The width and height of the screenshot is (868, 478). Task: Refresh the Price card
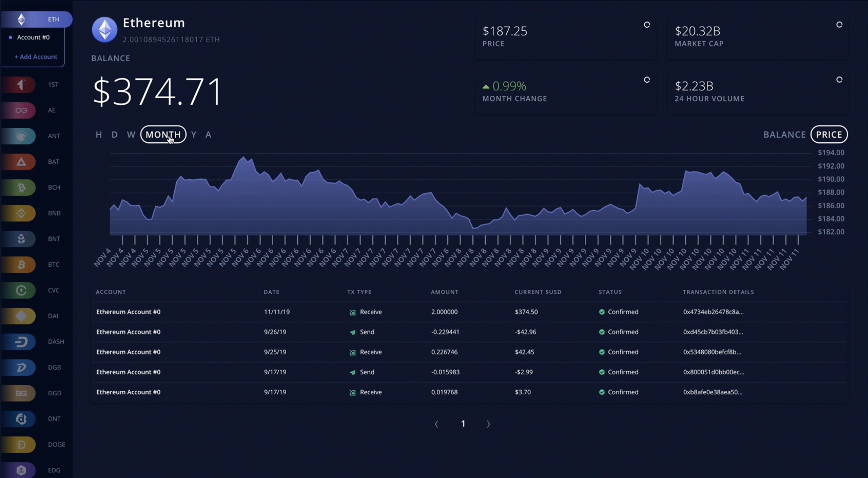(647, 25)
